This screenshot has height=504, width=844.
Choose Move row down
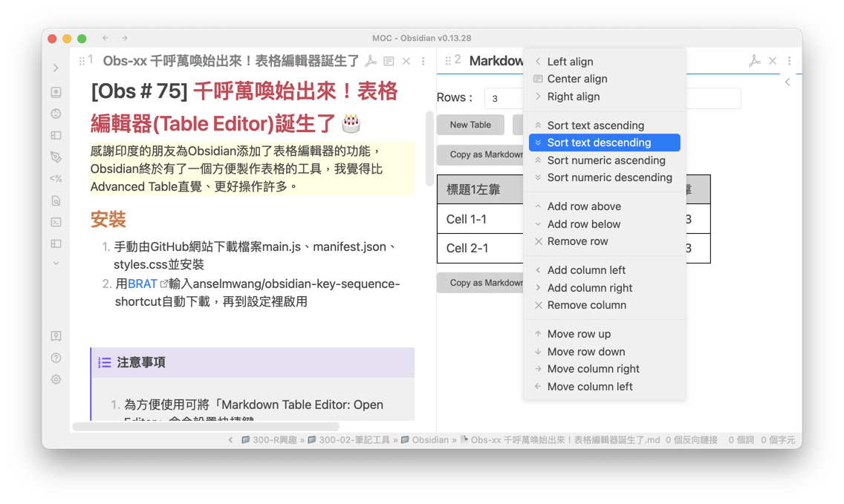click(605, 352)
